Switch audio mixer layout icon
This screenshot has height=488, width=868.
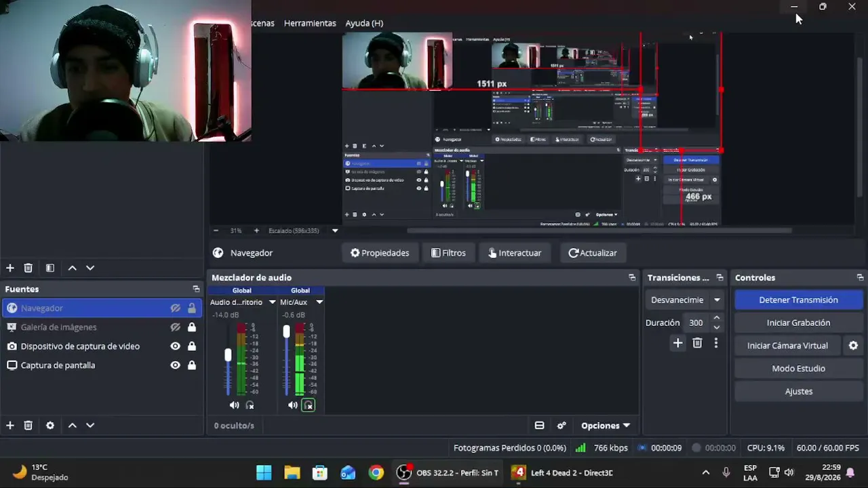(x=540, y=426)
